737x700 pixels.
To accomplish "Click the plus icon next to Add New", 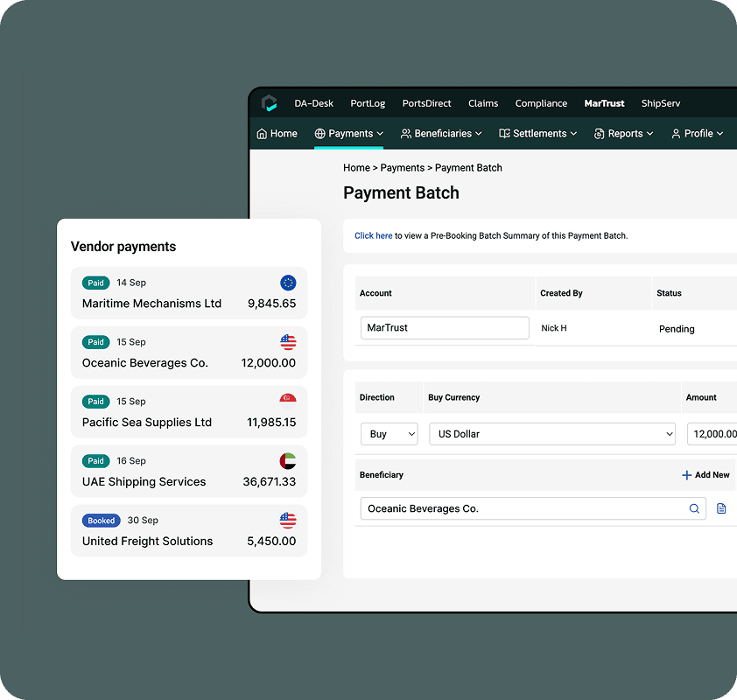I will click(x=685, y=475).
